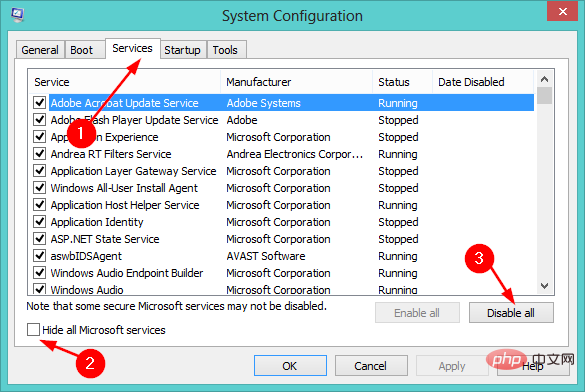Select the Adobe Flash Player Update Service row
Screen dimensions: 585x392
281,120
